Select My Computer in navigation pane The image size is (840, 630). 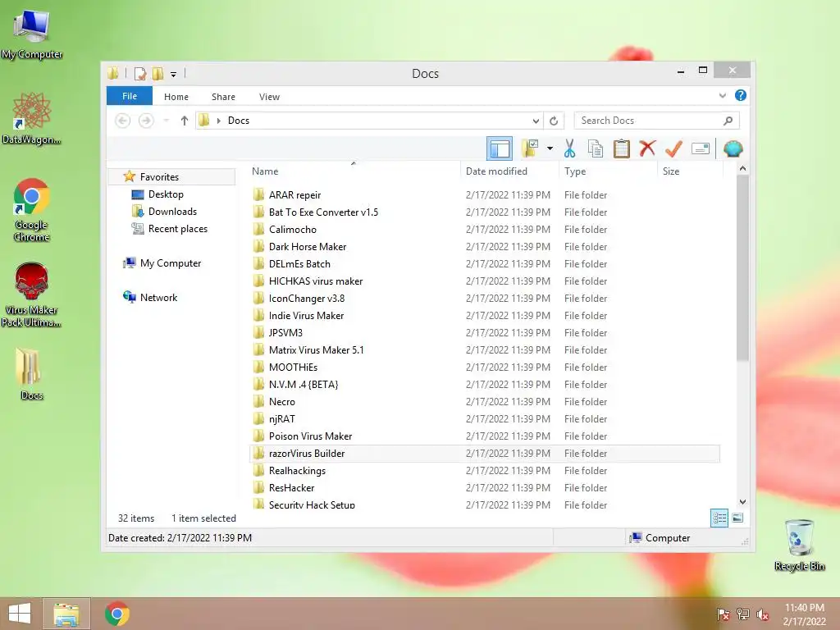171,263
